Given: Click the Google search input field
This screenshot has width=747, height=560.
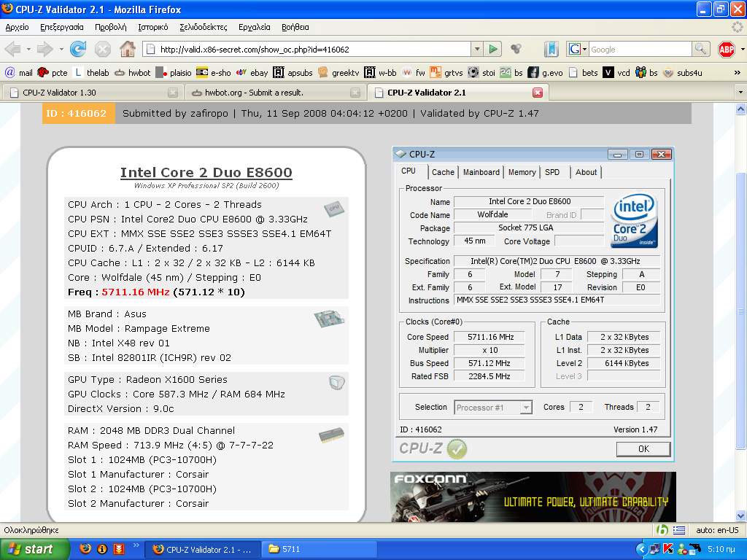Looking at the screenshot, I should (x=640, y=49).
